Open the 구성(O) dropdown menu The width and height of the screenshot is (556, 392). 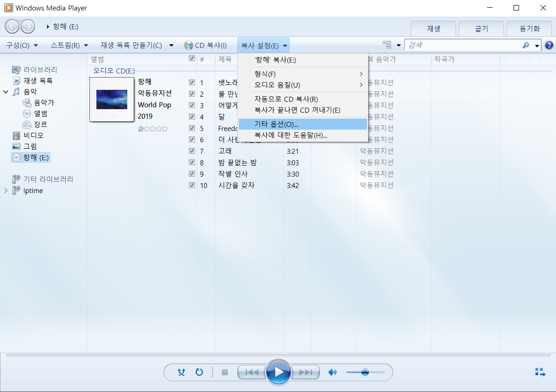22,45
